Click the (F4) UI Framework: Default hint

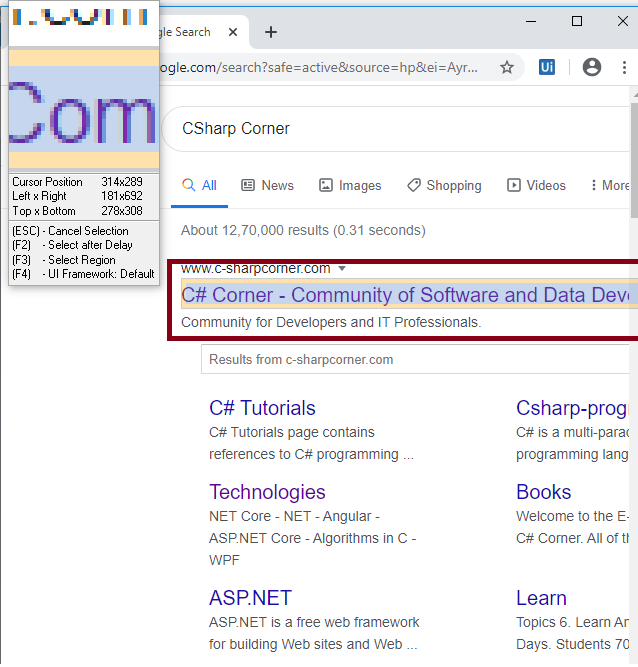pos(83,274)
